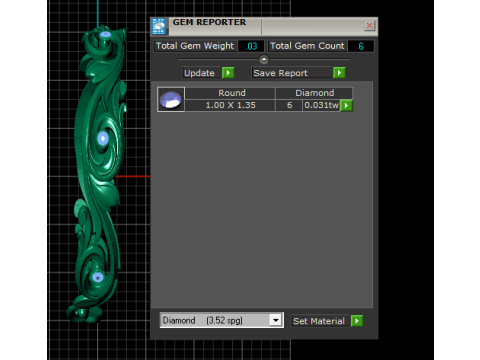480x360 pixels.
Task: Click the Save Report button
Action: click(292, 73)
